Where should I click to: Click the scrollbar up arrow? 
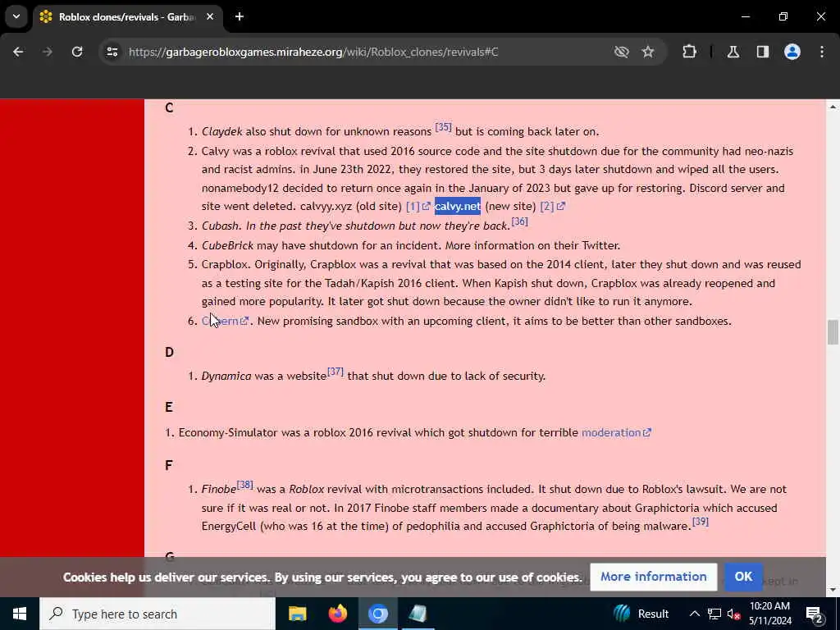pos(833,107)
